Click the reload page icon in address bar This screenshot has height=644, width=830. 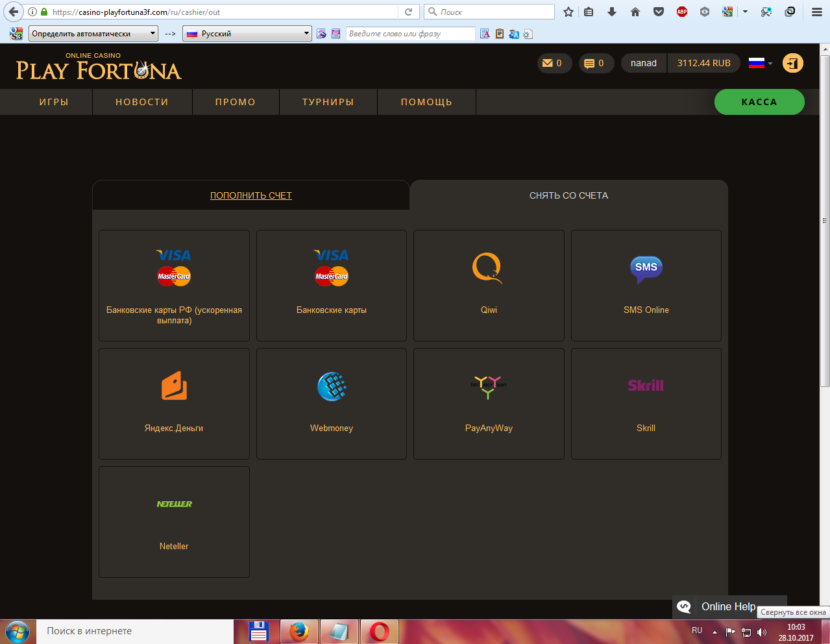point(408,12)
